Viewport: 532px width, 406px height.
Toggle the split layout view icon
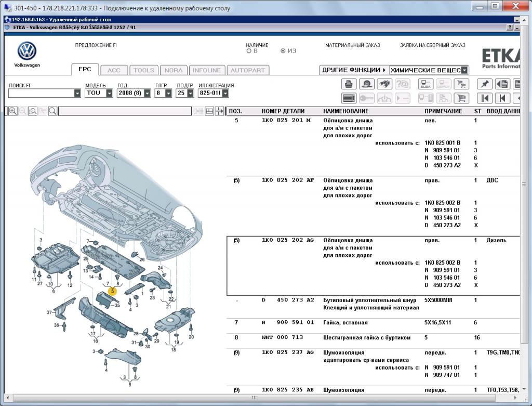(x=209, y=111)
